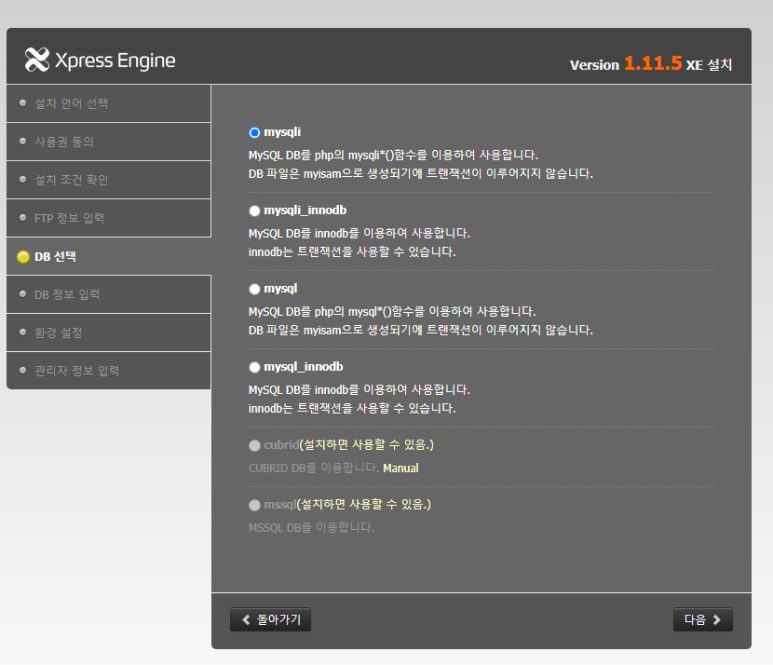Open the 사용권 동의 step
The image size is (773, 665).
108,141
